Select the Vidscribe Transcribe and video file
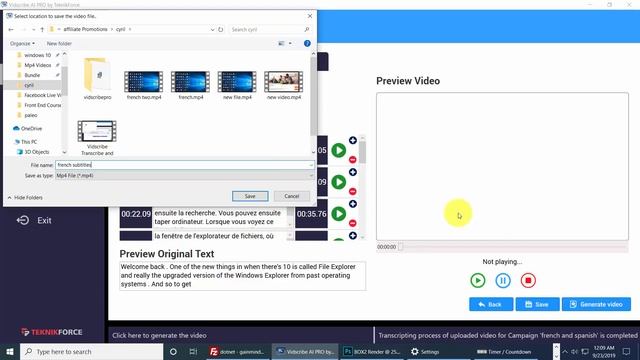 pos(97,138)
